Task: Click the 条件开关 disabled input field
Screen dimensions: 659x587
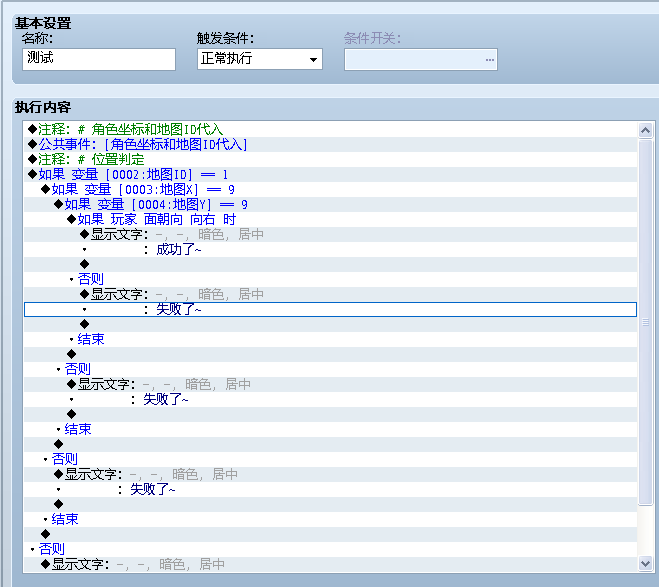Action: pos(421,60)
